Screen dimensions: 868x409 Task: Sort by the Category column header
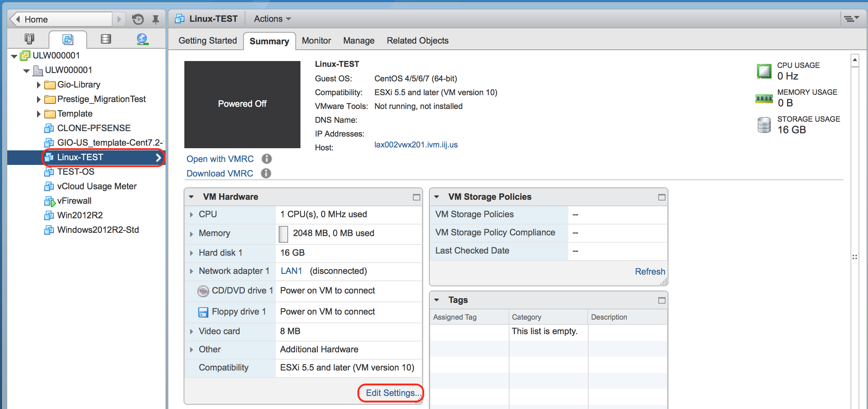(x=548, y=317)
